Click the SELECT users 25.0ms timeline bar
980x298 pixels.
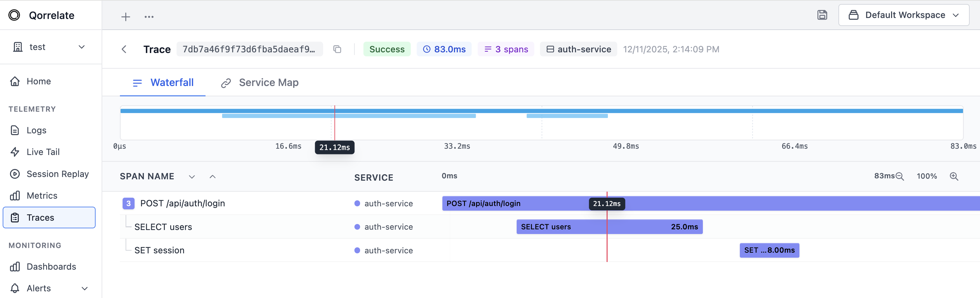pyautogui.click(x=610, y=227)
